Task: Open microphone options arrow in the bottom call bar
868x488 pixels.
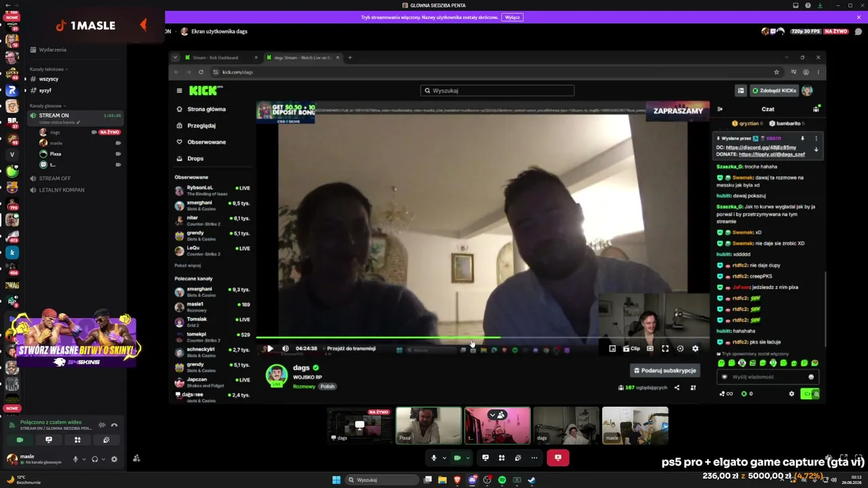Action: click(x=444, y=457)
